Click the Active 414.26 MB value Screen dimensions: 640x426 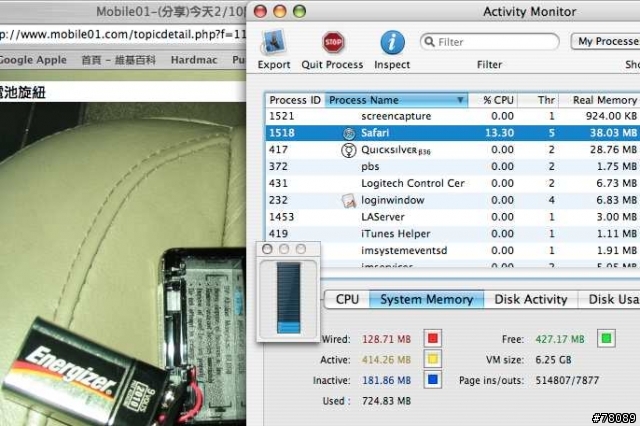(x=386, y=360)
